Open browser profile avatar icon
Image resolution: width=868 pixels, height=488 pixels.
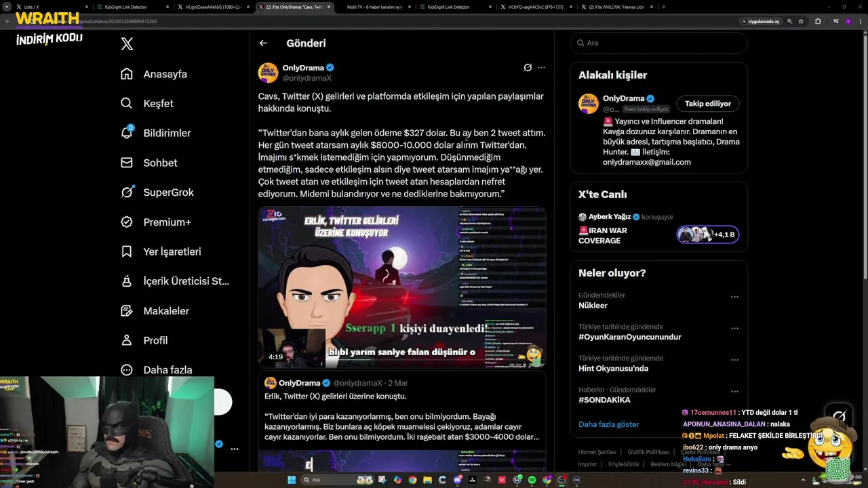tap(848, 21)
